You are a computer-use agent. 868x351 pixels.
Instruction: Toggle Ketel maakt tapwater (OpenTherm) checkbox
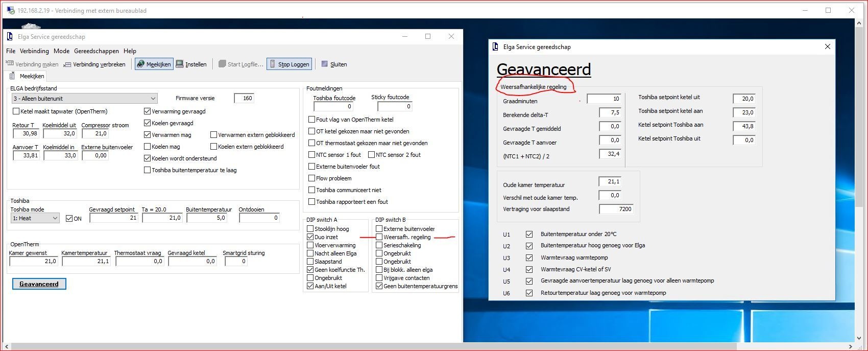click(x=16, y=111)
